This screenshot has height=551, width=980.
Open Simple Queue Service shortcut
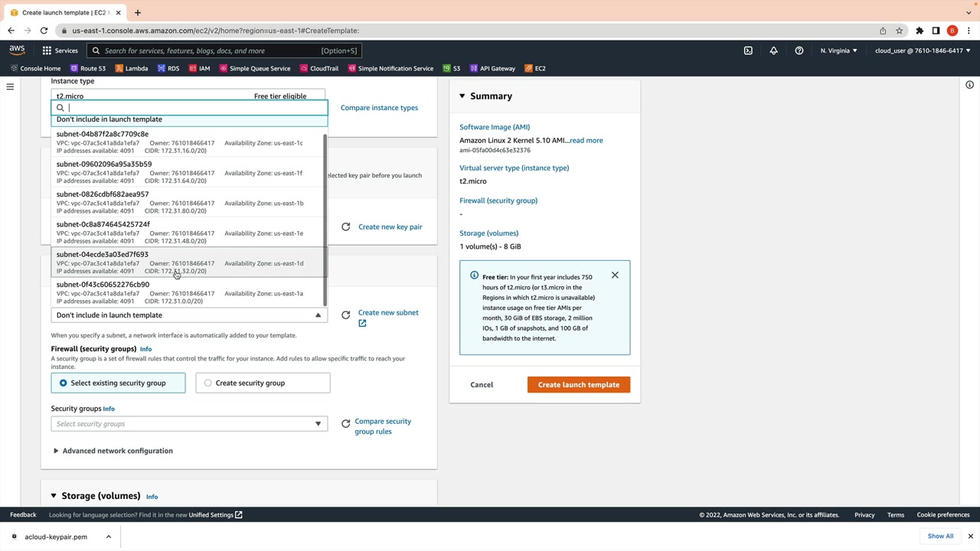[255, 68]
